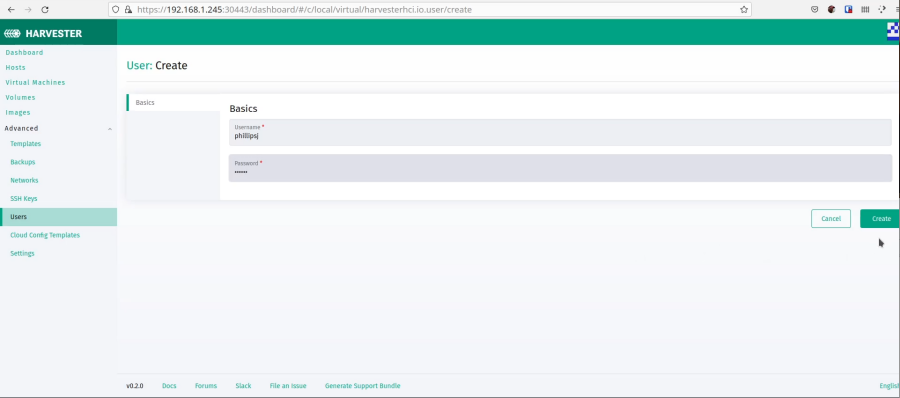Open SSH Keys page
The height and width of the screenshot is (398, 900).
tap(24, 199)
